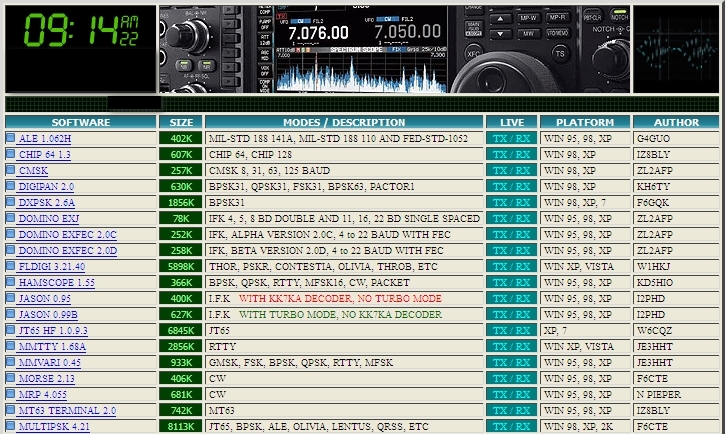Open the MORSE 2.13 link
Viewport: 726px width, 434px height.
[46, 378]
